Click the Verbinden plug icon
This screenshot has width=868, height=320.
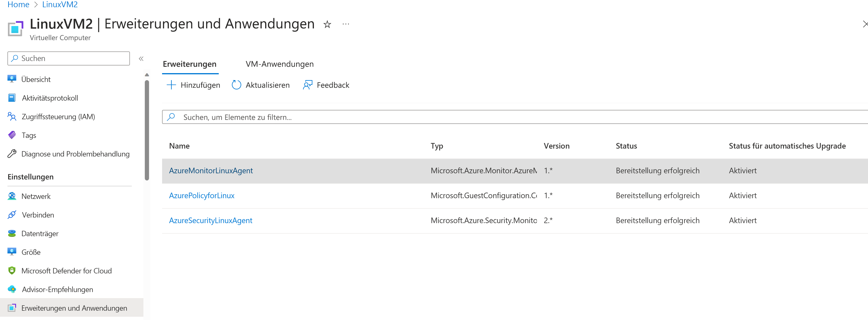pos(12,215)
